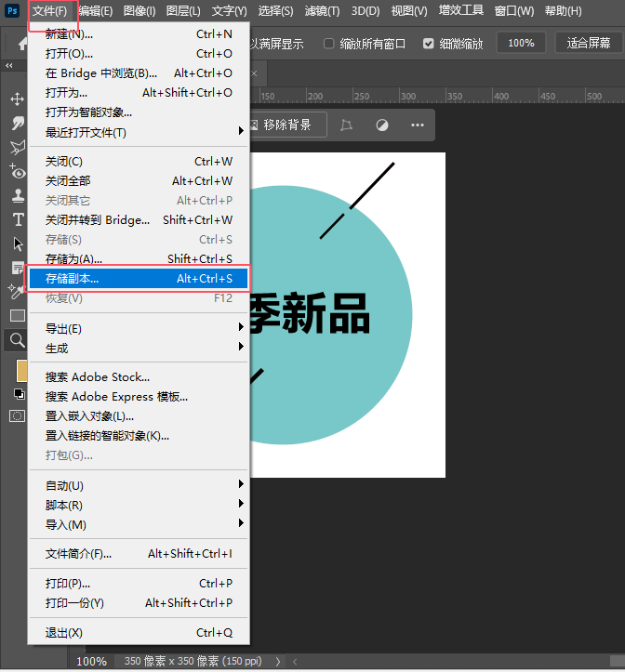Open the 窗口(W) menu
Screen dimensions: 625x672
point(514,11)
